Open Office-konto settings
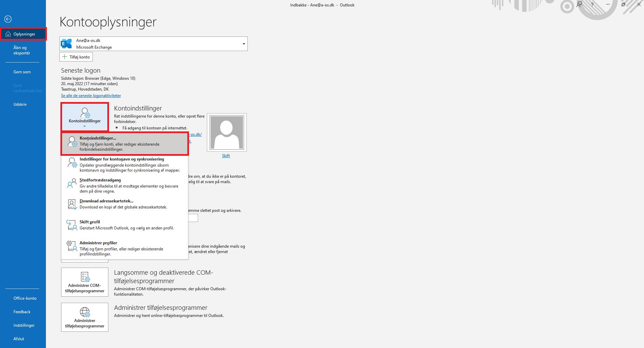Image resolution: width=644 pixels, height=348 pixels. point(25,298)
